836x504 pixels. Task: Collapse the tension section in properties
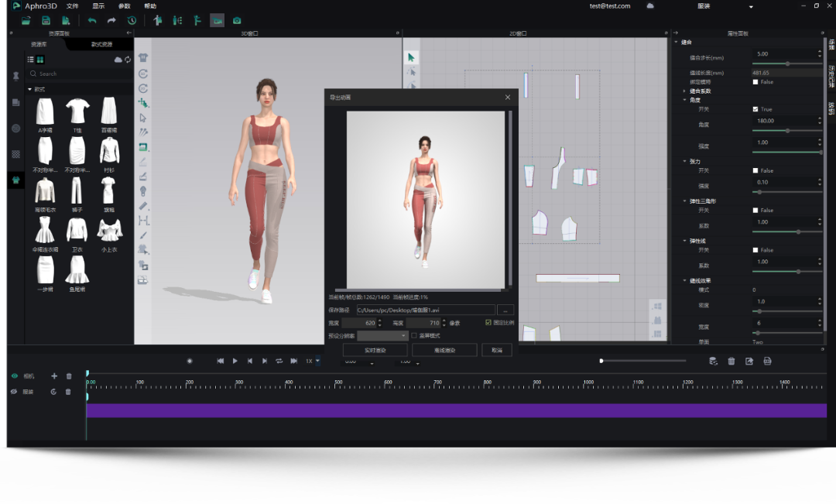coord(684,161)
